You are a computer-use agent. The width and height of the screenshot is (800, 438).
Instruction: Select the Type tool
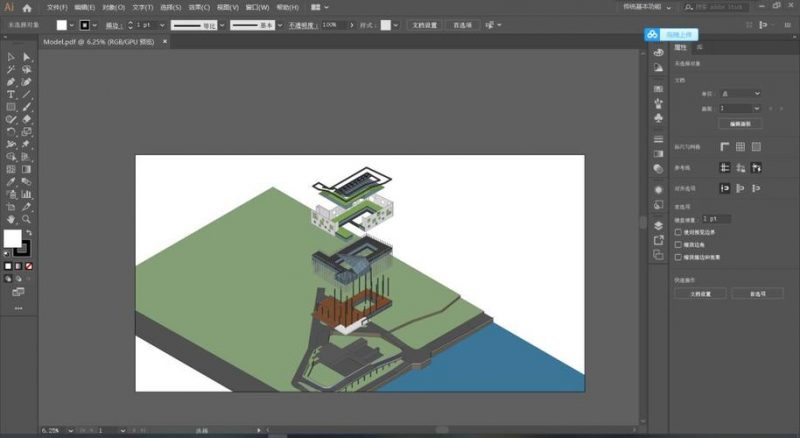(x=10, y=94)
